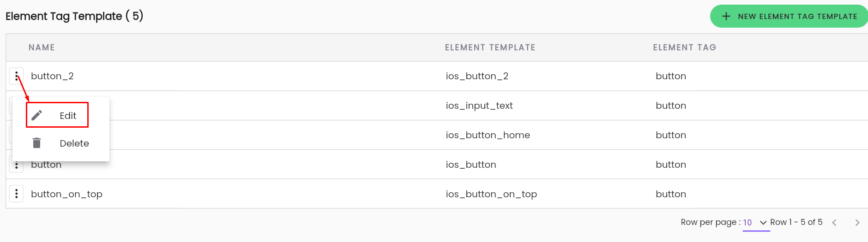
Task: Click the ios_input_text template cell
Action: 479,106
